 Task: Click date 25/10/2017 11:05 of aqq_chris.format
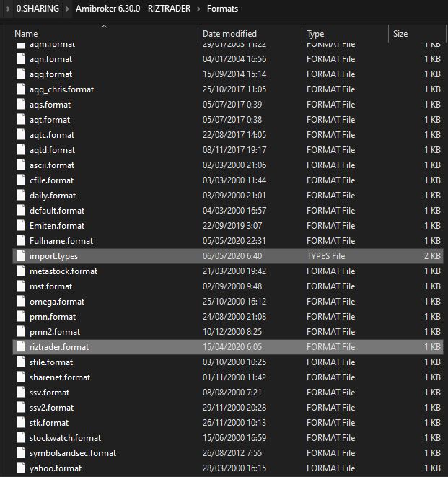coord(234,89)
